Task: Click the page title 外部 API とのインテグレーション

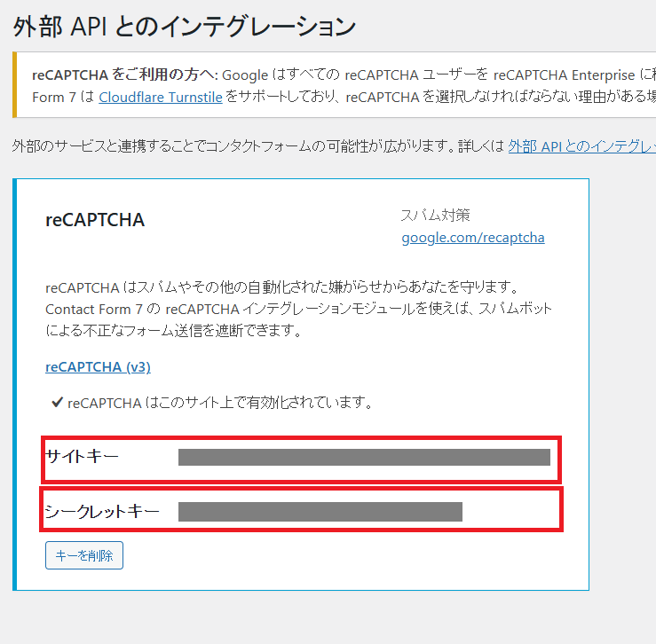Action: point(185,26)
